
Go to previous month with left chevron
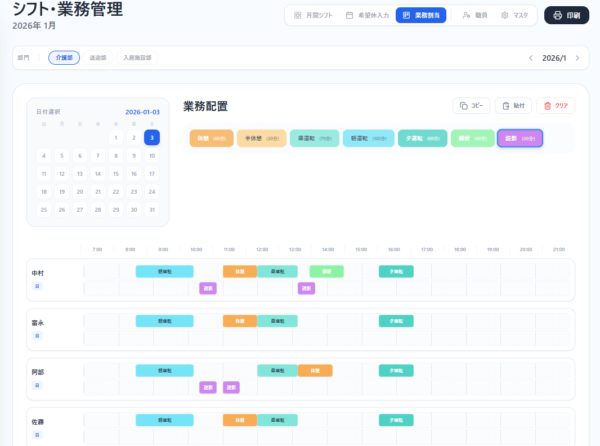(531, 58)
